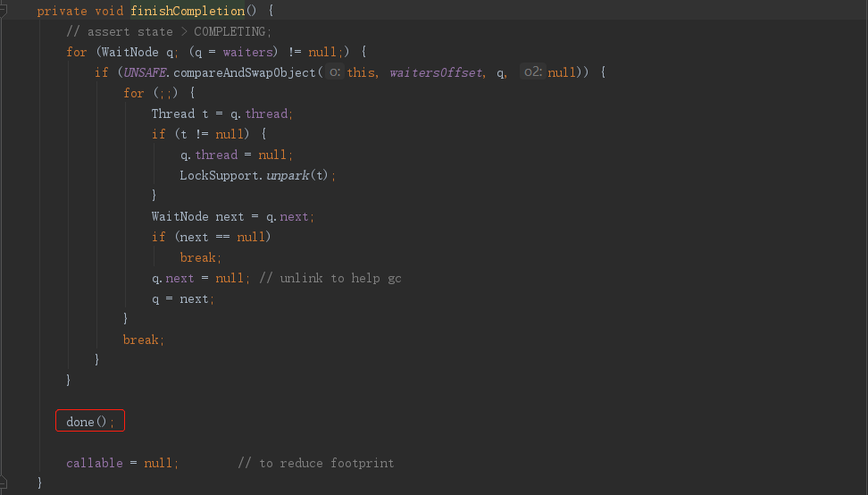The height and width of the screenshot is (495, 868).
Task: Click the 'waiters' field in the for loop
Action: 248,52
